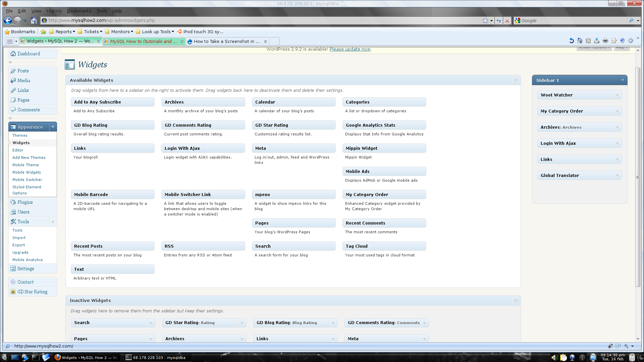This screenshot has height=362, width=644.
Task: Click the Mobile Barcode widget title
Action: click(112, 194)
